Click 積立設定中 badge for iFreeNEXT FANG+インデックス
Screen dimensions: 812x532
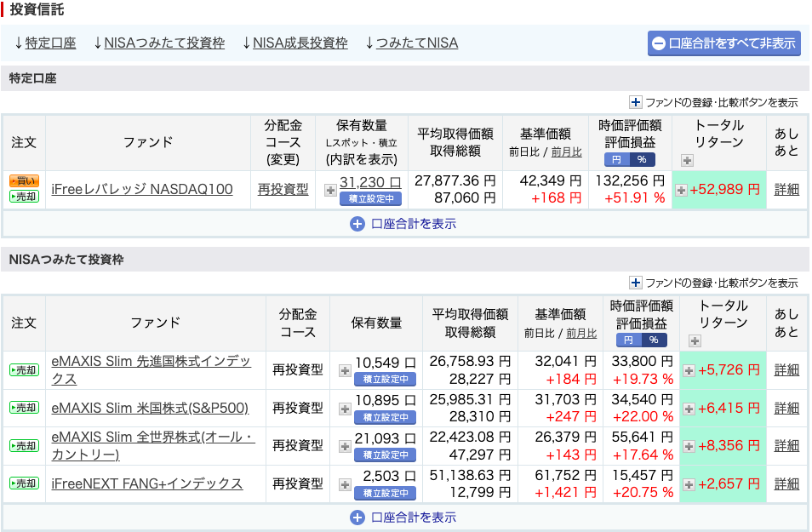[x=385, y=493]
